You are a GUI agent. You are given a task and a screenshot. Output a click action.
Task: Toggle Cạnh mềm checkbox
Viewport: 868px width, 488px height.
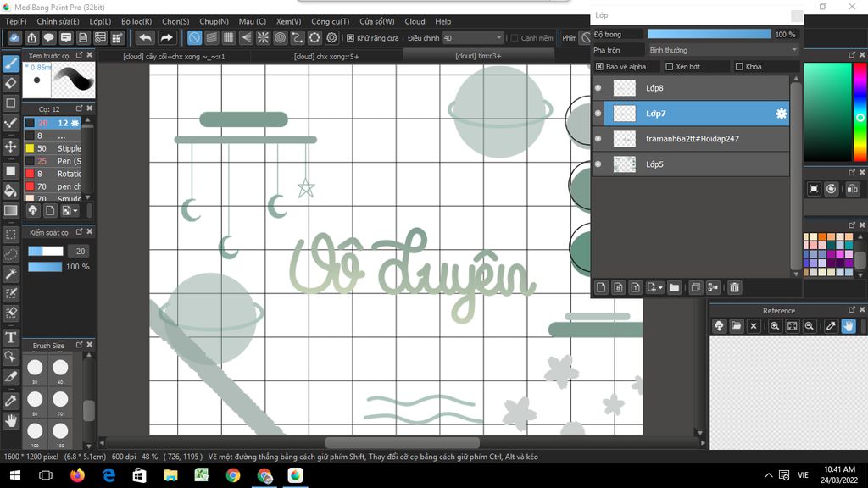point(515,38)
